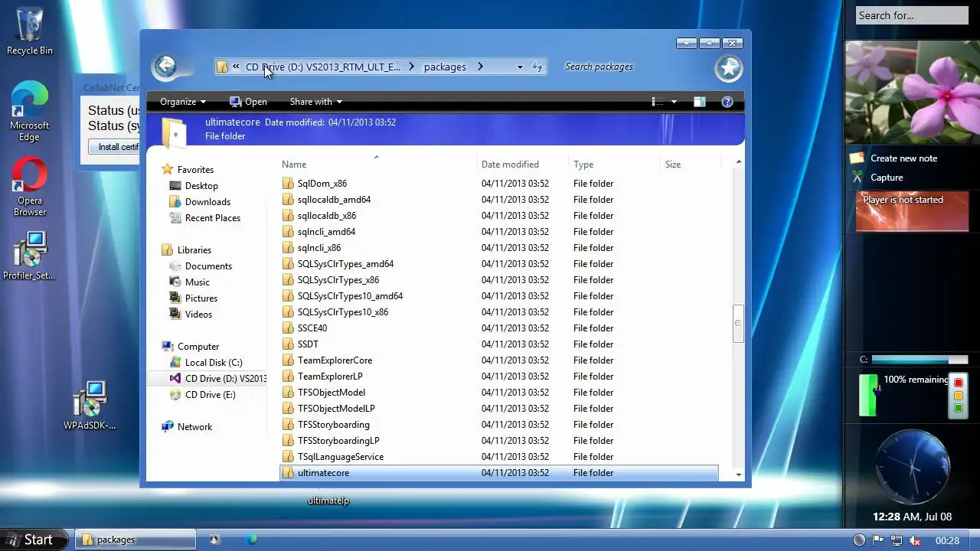Select the Pictures library
The height and width of the screenshot is (551, 980).
201,298
